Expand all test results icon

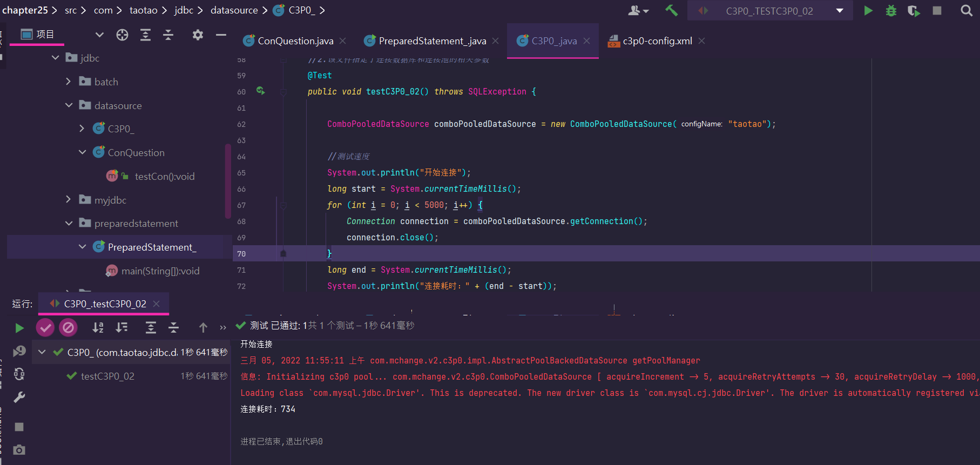(x=151, y=327)
